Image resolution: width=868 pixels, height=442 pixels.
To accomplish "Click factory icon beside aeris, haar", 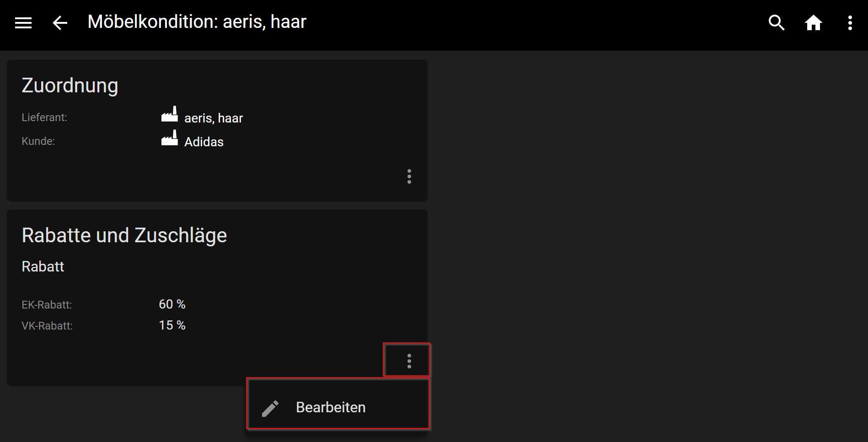I will [x=170, y=114].
